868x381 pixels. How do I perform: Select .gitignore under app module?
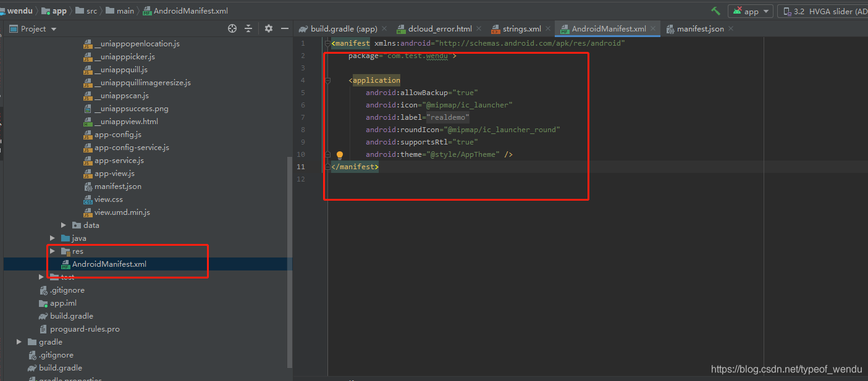[x=67, y=290]
